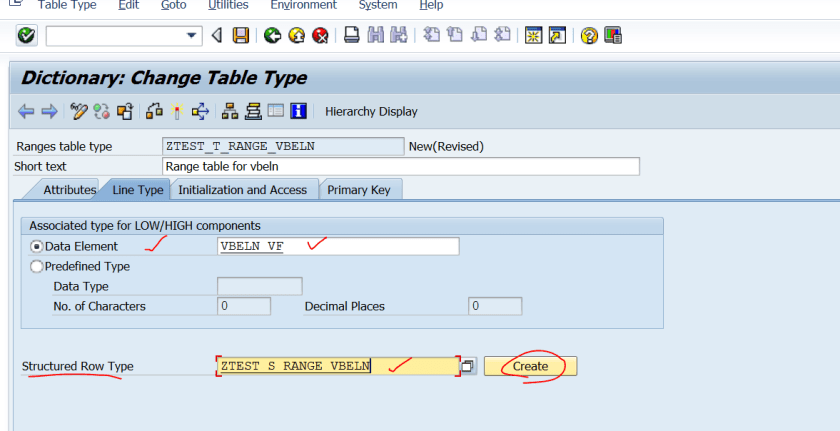This screenshot has height=431, width=840.
Task: Open the command field dropdown arrow
Action: click(x=191, y=36)
